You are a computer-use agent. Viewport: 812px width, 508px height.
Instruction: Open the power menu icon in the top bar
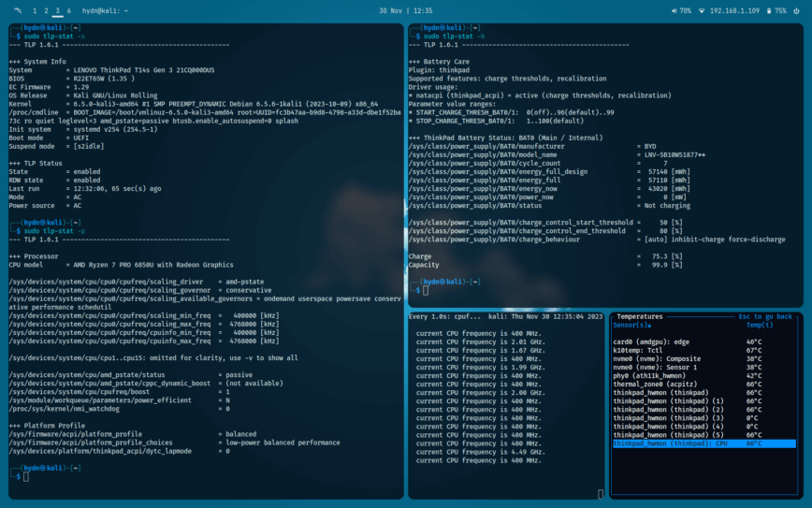pos(796,11)
